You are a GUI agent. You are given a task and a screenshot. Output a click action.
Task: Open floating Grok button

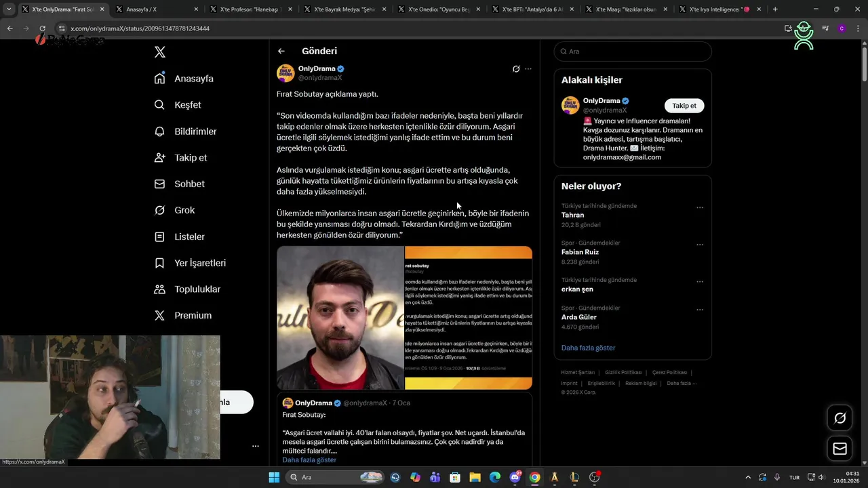click(840, 418)
